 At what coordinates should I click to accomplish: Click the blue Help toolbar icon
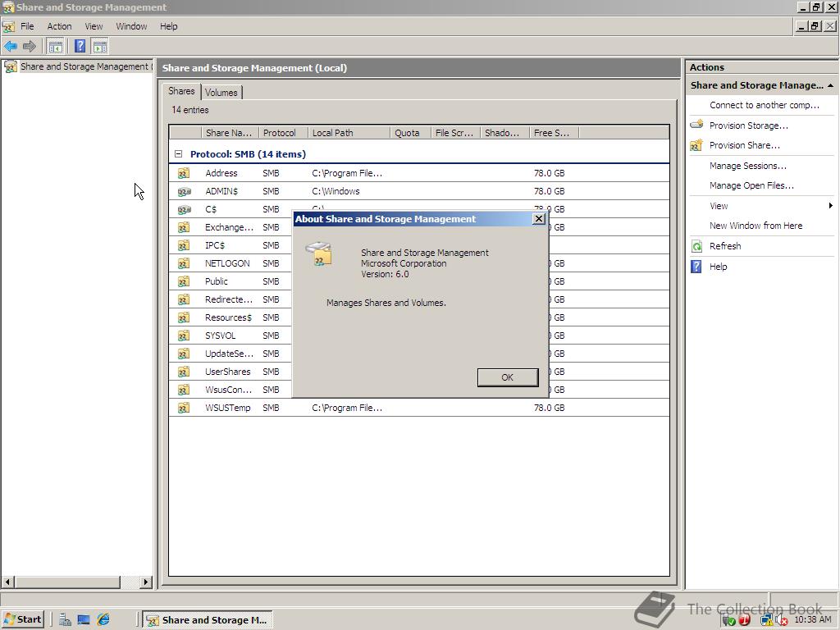click(80, 47)
